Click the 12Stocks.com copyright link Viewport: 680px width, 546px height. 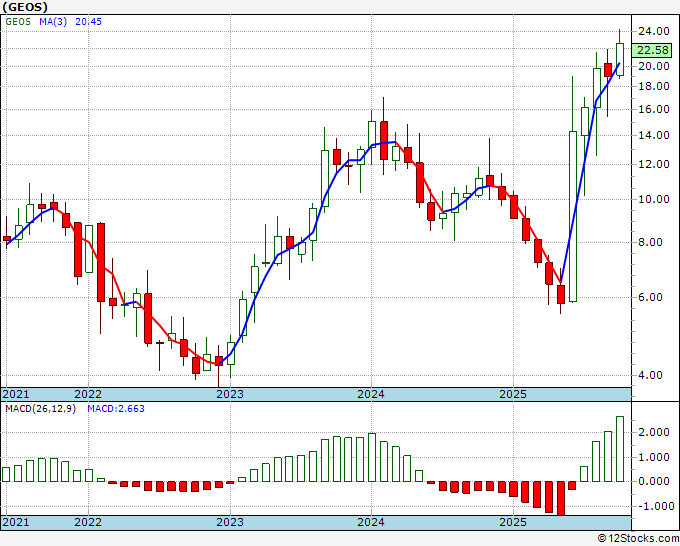(x=638, y=539)
